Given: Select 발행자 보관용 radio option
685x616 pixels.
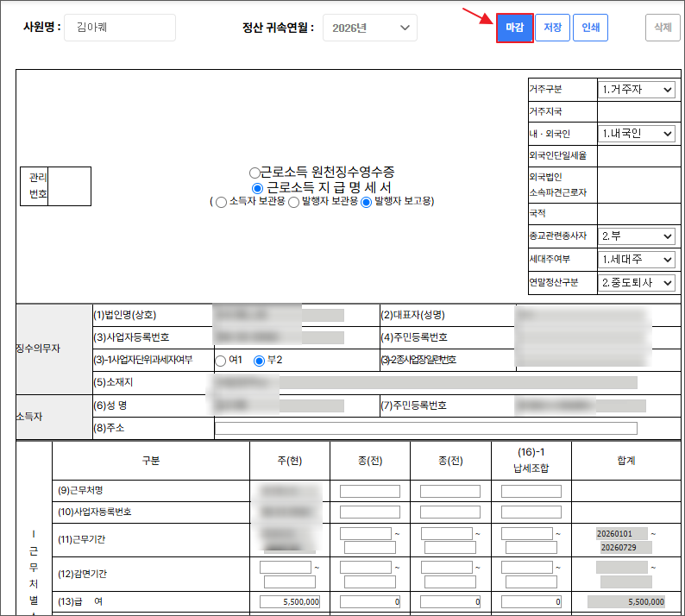Looking at the screenshot, I should click(x=293, y=202).
